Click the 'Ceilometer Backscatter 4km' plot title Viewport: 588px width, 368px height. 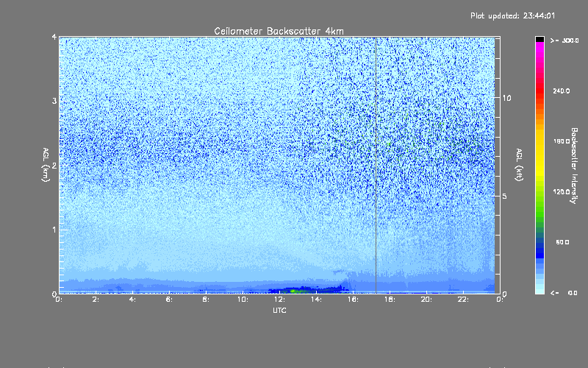pyautogui.click(x=279, y=31)
